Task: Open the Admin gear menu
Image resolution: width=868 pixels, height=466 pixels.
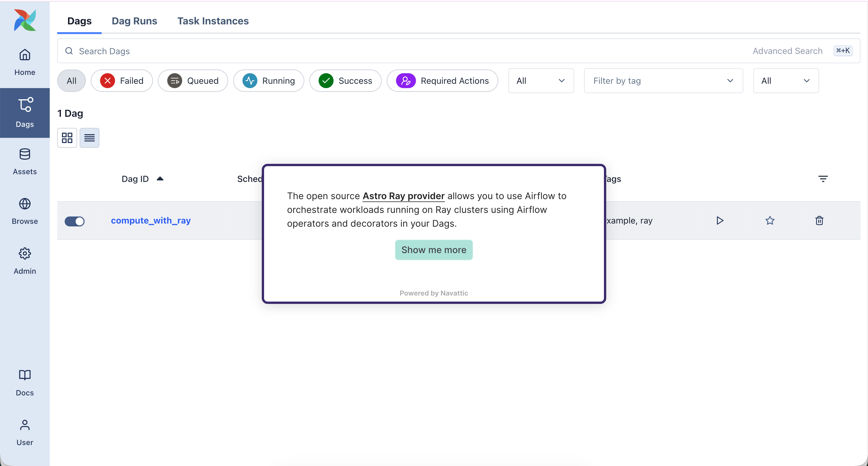Action: coord(25,261)
